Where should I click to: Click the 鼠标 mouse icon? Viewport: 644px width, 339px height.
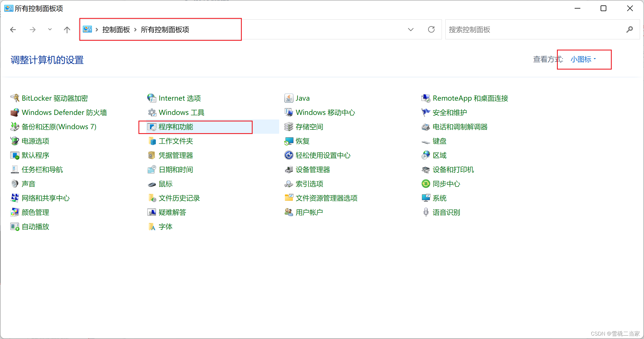coord(152,184)
